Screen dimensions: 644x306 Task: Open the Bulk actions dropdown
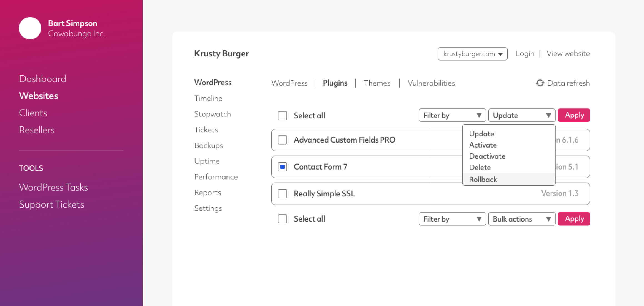click(522, 219)
